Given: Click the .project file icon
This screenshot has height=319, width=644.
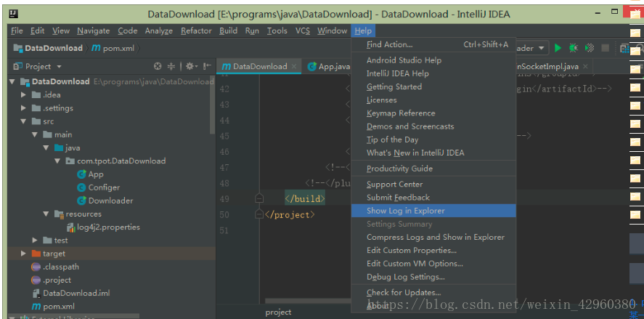Looking at the screenshot, I should coord(36,280).
